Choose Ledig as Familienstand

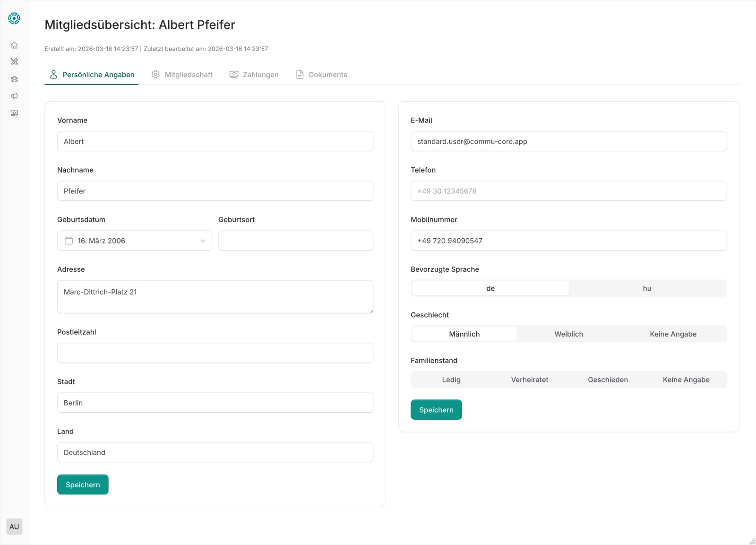(x=451, y=380)
